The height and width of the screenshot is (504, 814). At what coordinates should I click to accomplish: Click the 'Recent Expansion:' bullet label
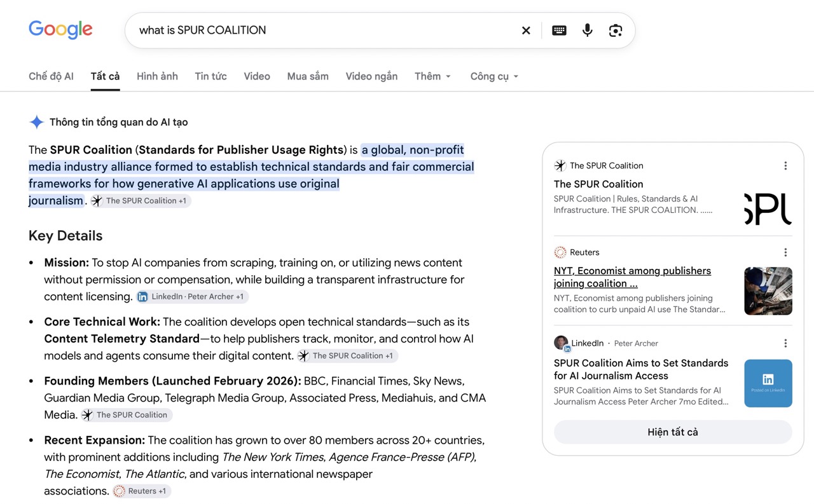click(95, 440)
